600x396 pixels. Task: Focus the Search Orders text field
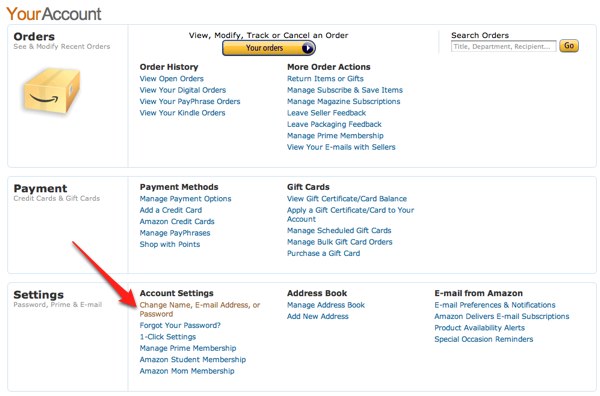click(503, 46)
